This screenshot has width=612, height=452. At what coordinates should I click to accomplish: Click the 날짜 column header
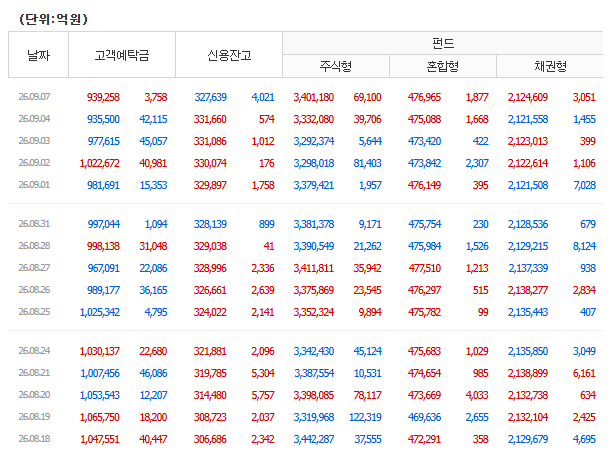coord(38,55)
